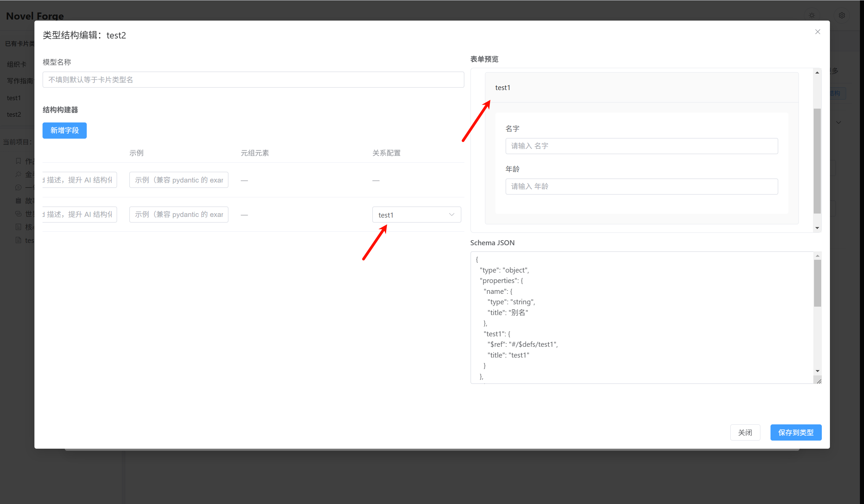Click form preview scroll down arrow

click(x=817, y=228)
